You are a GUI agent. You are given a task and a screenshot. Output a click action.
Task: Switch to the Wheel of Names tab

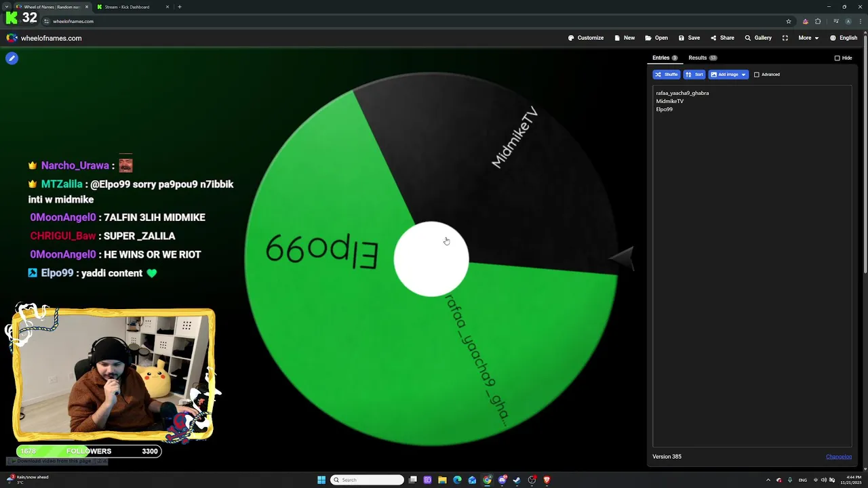pos(52,7)
